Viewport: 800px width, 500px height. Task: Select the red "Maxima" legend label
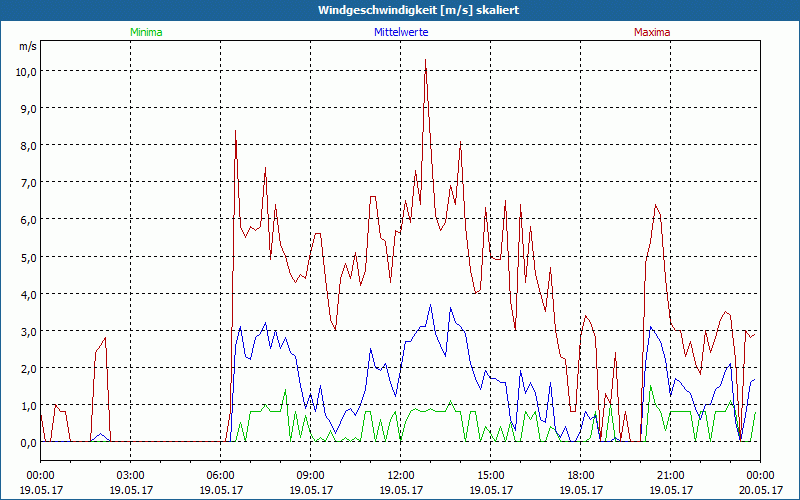[652, 32]
